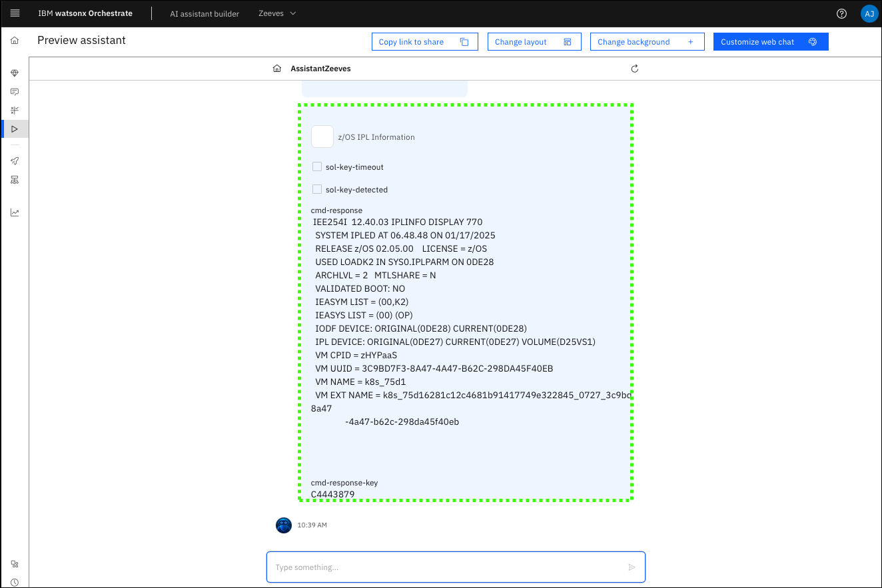This screenshot has height=588, width=882.
Task: Select the Preview play icon in sidebar
Action: [x=15, y=129]
